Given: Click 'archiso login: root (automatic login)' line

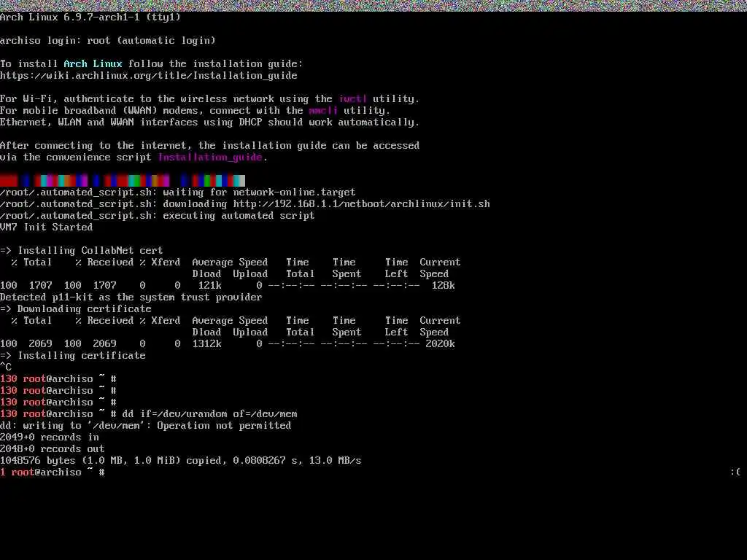Looking at the screenshot, I should [108, 41].
